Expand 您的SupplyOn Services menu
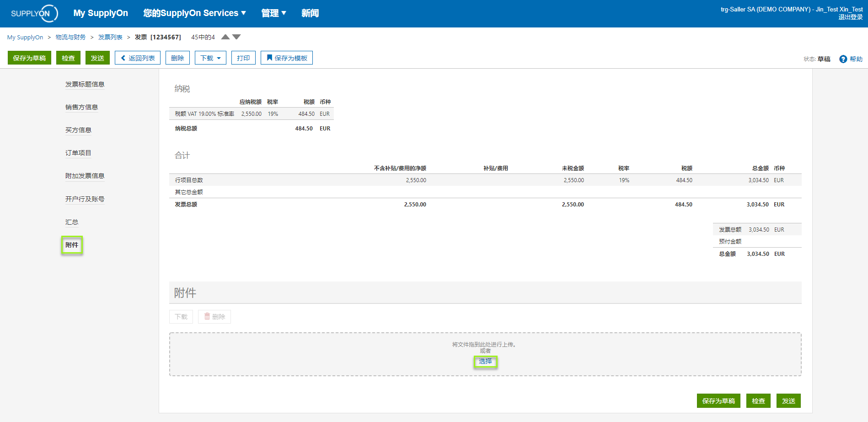Image resolution: width=868 pixels, height=422 pixels. point(194,13)
